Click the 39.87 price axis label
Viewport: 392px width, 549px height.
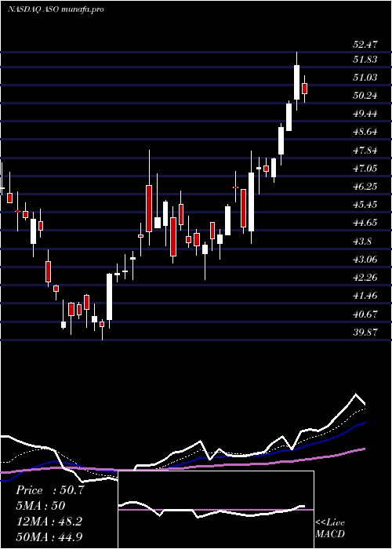[365, 333]
